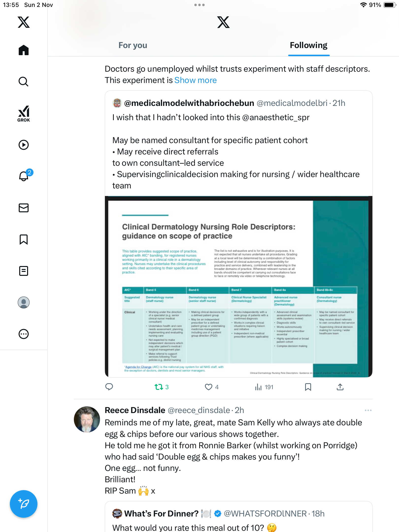Open the video play section icon
Screen dimensions: 399x532
pyautogui.click(x=24, y=145)
